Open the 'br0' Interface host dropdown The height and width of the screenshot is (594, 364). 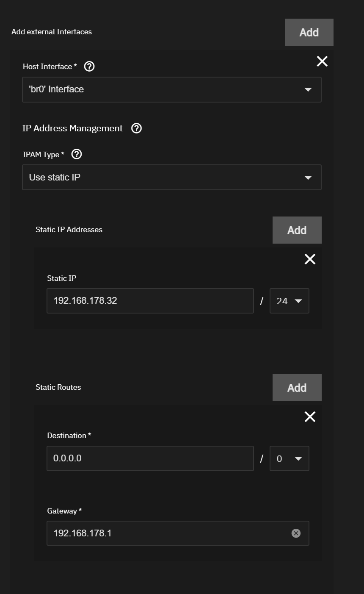(x=172, y=89)
